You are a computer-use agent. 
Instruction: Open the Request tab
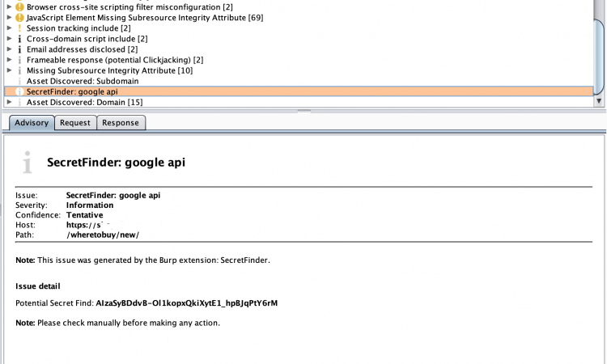point(75,123)
